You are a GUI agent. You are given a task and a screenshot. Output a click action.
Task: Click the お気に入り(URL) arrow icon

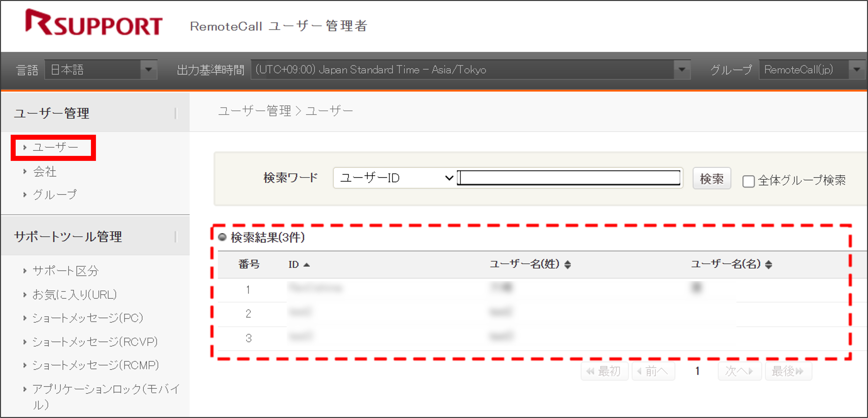pos(25,294)
